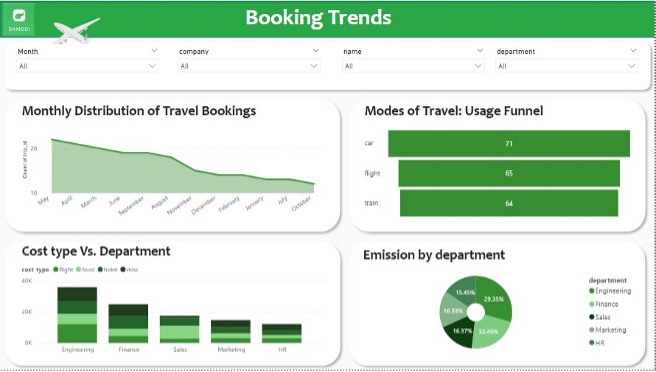Select the train funnel bar showing 64
The width and height of the screenshot is (656, 372).
point(509,203)
